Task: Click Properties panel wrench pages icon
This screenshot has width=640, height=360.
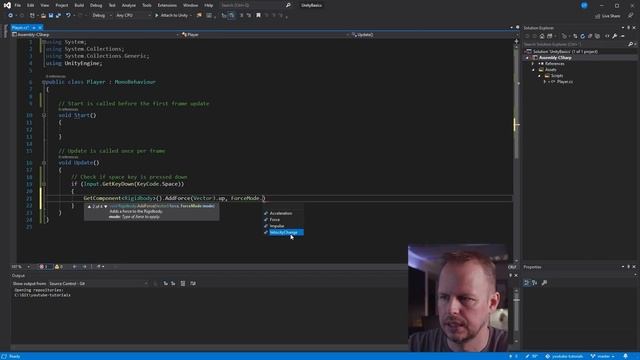Action: click(544, 282)
